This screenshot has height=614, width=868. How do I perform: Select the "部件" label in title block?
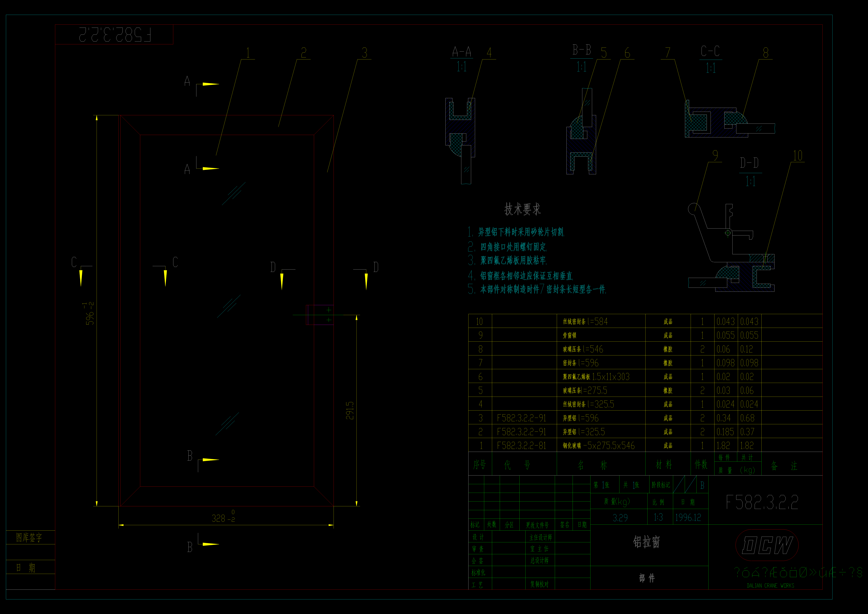coord(647,578)
